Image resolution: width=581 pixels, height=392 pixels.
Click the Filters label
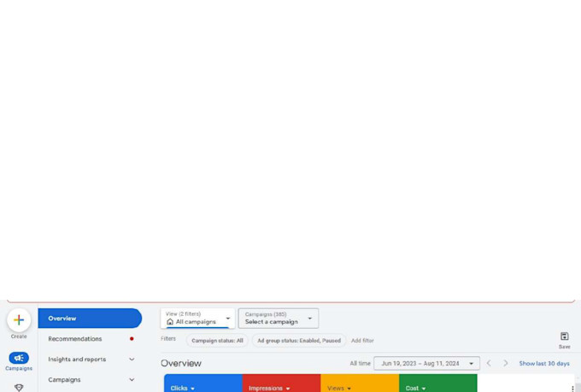click(x=168, y=338)
